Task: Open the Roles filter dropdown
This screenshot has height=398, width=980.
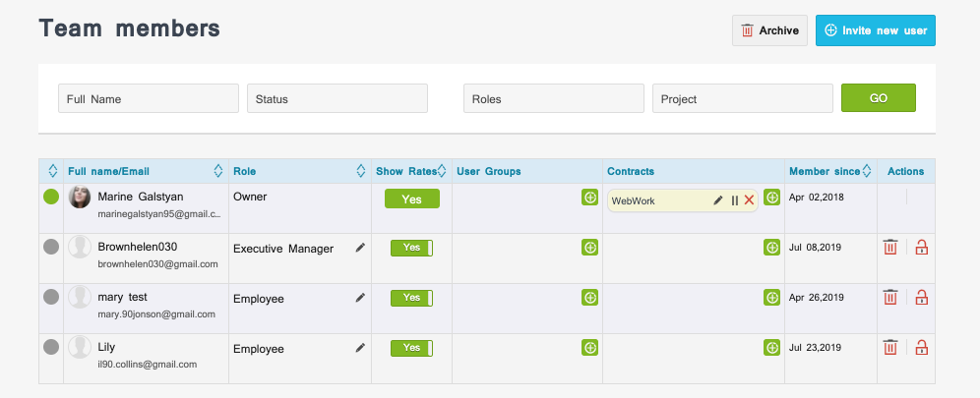Action: coord(554,98)
